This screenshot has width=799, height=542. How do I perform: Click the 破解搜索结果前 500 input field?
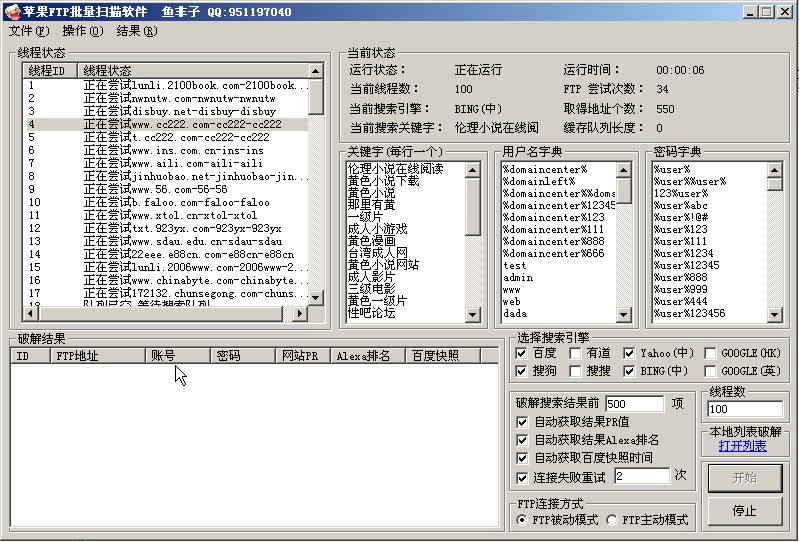pos(635,404)
